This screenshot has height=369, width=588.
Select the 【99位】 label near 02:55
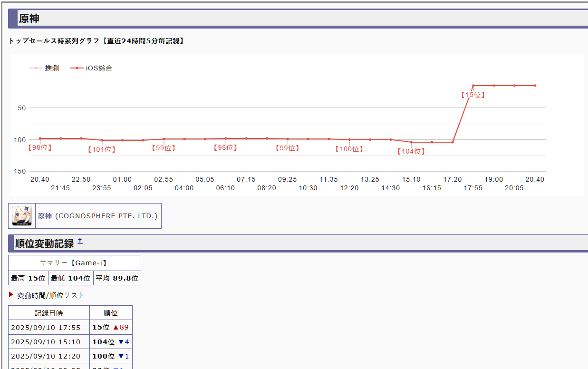coord(164,148)
